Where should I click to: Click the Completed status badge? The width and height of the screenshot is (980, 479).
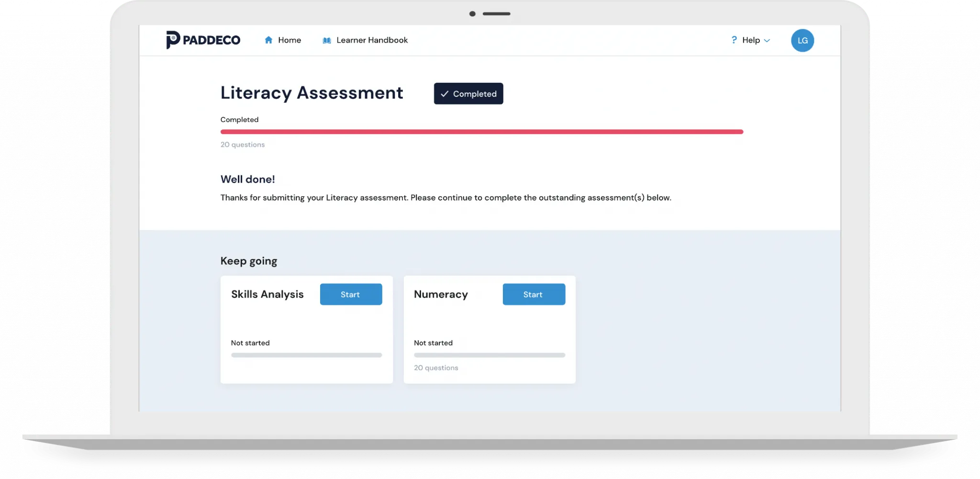(468, 94)
